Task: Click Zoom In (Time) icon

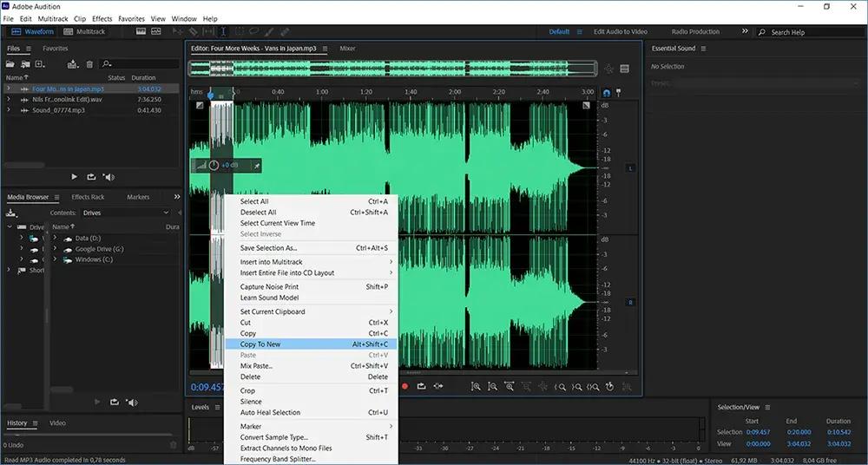Action: (509, 387)
